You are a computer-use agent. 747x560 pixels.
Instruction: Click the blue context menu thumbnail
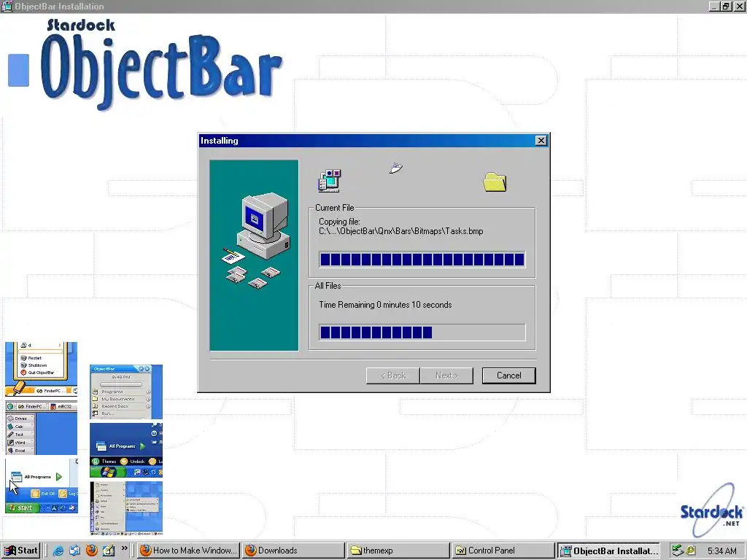pos(126,508)
